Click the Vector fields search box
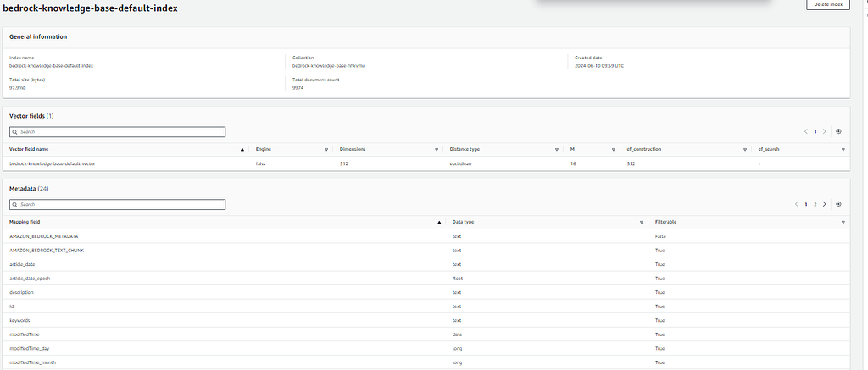 click(x=117, y=132)
